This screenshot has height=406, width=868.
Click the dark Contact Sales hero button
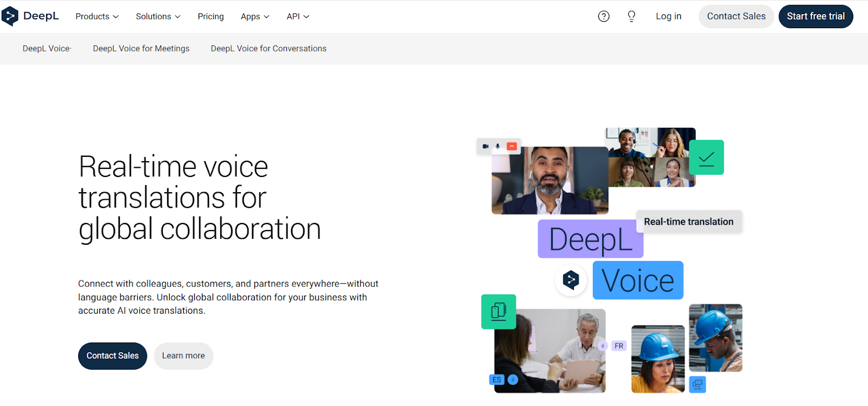pyautogui.click(x=112, y=356)
